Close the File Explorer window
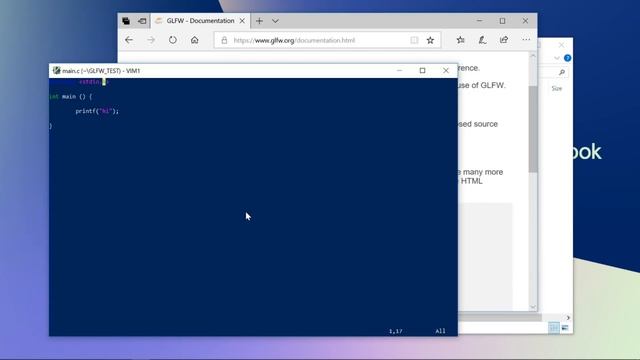Image resolution: width=640 pixels, height=360 pixels. coord(562,45)
